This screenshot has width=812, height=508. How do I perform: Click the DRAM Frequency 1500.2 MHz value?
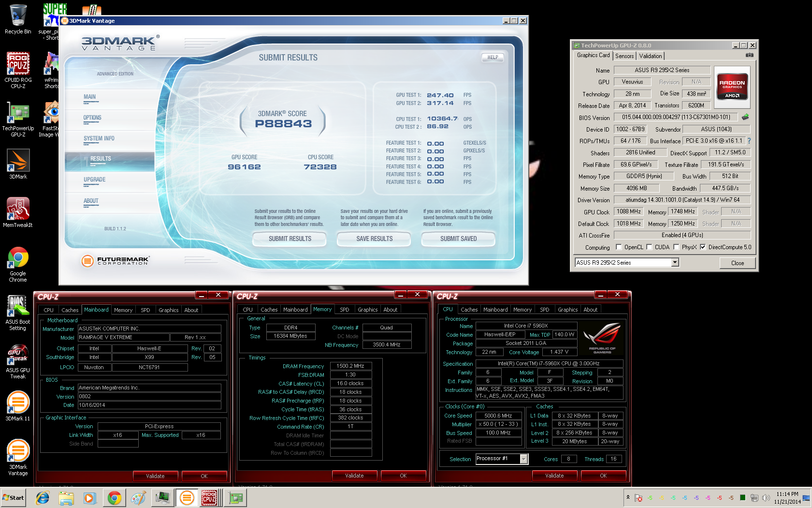(x=350, y=366)
